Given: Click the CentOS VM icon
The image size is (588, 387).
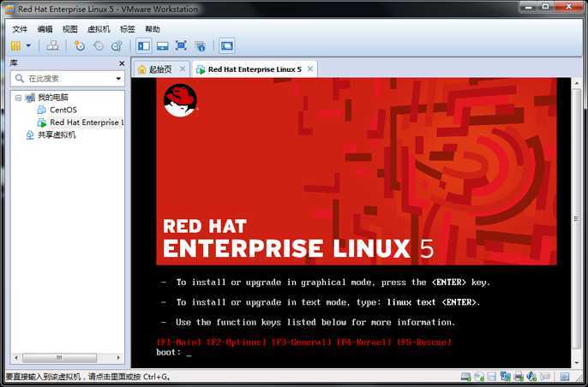Looking at the screenshot, I should tap(42, 110).
